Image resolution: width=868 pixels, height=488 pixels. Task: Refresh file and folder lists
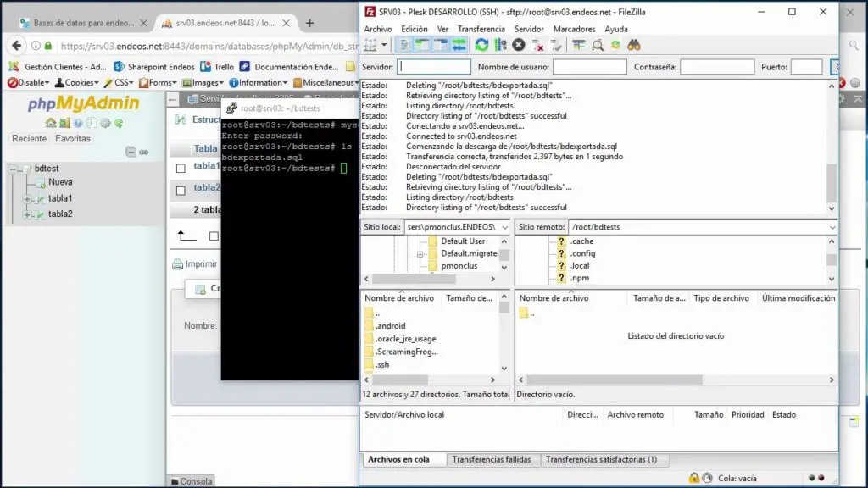481,45
